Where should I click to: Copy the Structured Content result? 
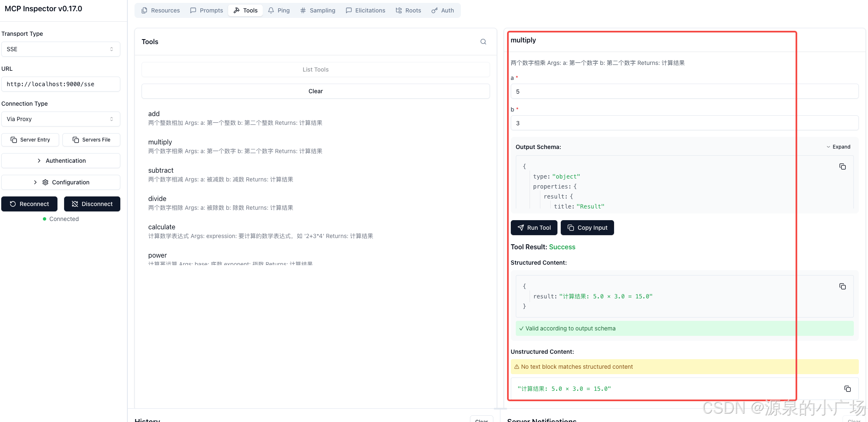pyautogui.click(x=842, y=286)
